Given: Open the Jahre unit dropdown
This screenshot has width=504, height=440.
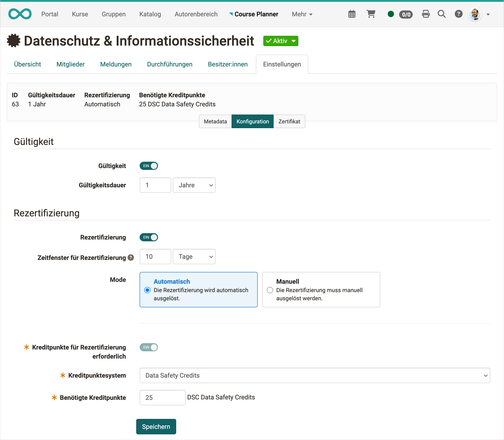Looking at the screenshot, I should tap(194, 185).
